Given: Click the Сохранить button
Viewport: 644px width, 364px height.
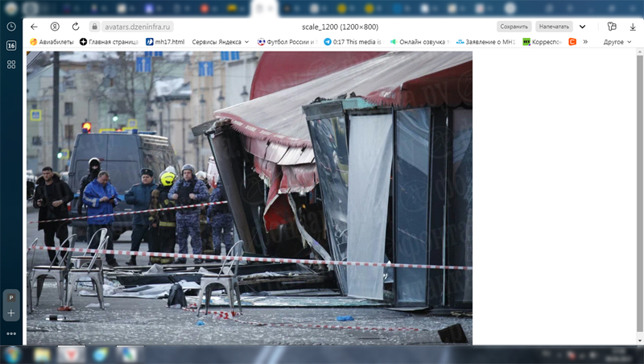Looking at the screenshot, I should pos(514,27).
